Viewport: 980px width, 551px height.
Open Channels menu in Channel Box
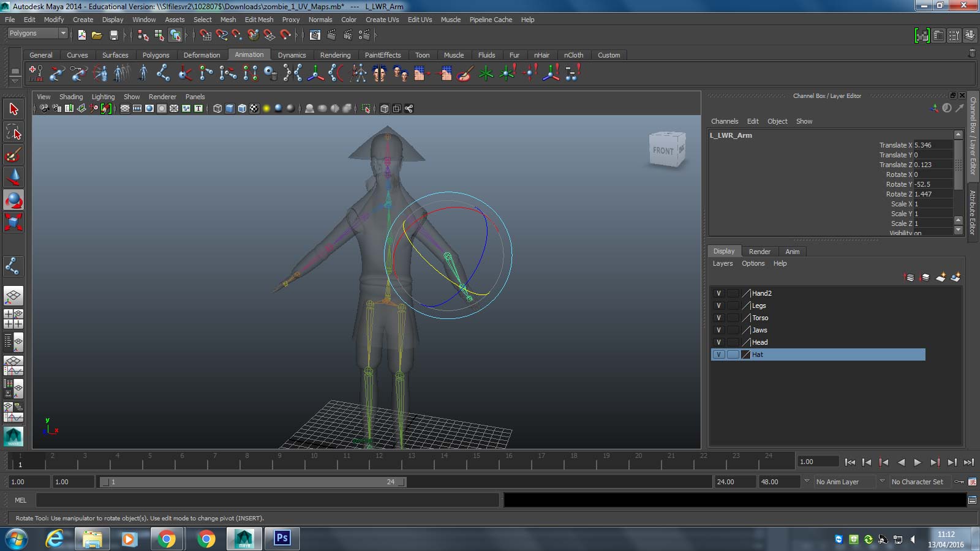[725, 121]
